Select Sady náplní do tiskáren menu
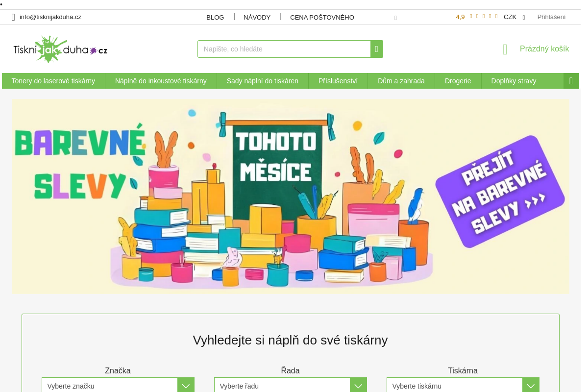Screen dimensions: 588x392 click(x=262, y=81)
